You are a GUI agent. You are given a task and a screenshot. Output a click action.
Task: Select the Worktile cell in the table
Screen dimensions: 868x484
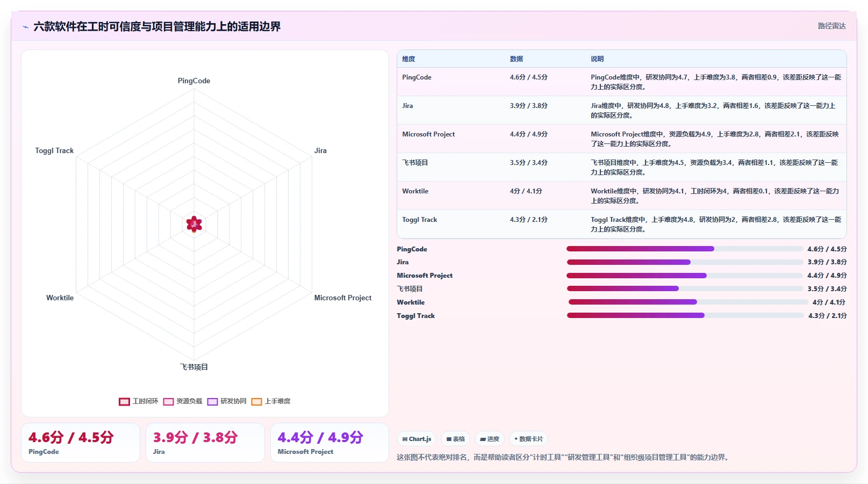point(451,196)
